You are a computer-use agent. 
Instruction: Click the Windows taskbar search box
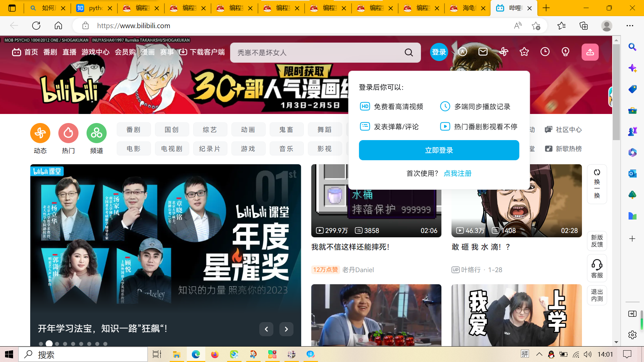tap(83, 354)
